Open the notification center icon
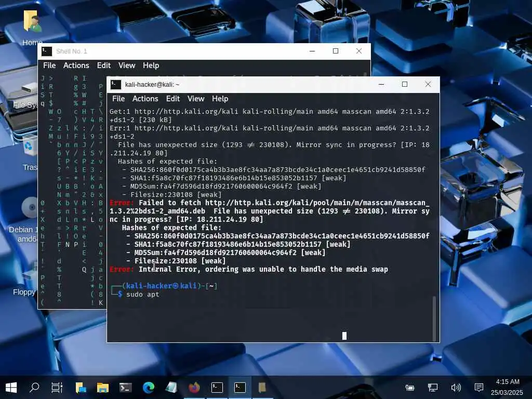This screenshot has width=532, height=399. coord(478,387)
